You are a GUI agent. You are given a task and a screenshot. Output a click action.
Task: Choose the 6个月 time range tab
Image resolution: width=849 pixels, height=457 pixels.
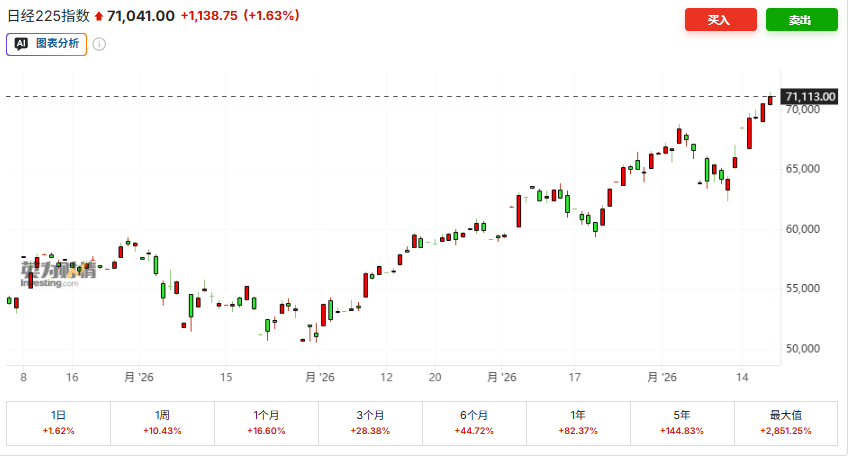click(x=474, y=423)
